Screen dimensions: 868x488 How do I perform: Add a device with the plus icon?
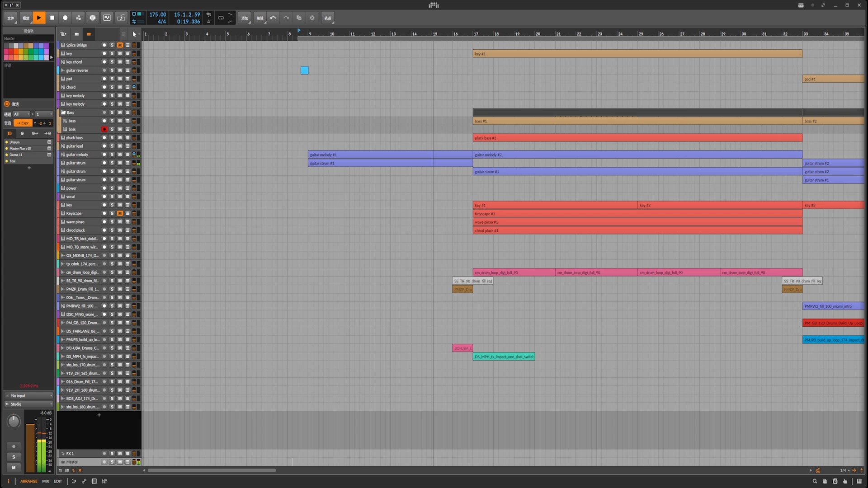[29, 168]
